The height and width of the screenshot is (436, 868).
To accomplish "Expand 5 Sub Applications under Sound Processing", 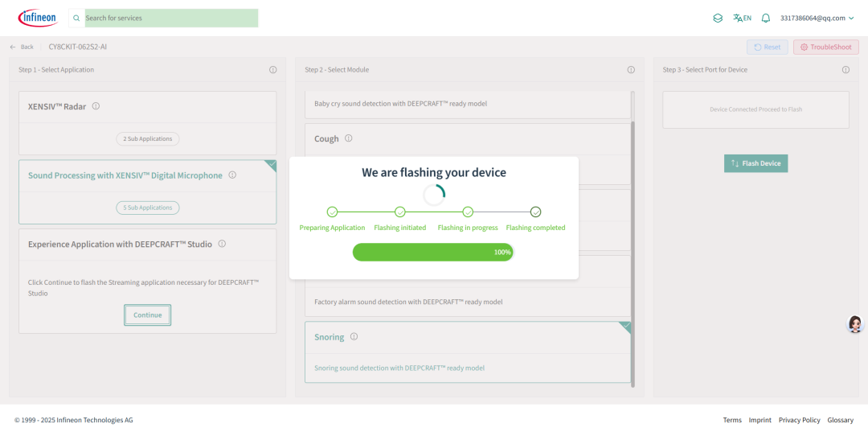I will tap(148, 208).
